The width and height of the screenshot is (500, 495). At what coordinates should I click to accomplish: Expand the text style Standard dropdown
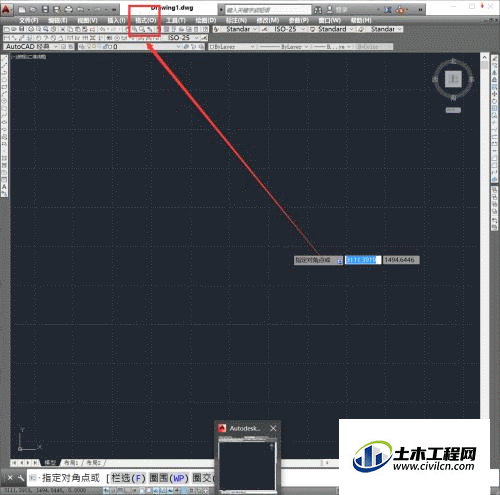[x=255, y=29]
